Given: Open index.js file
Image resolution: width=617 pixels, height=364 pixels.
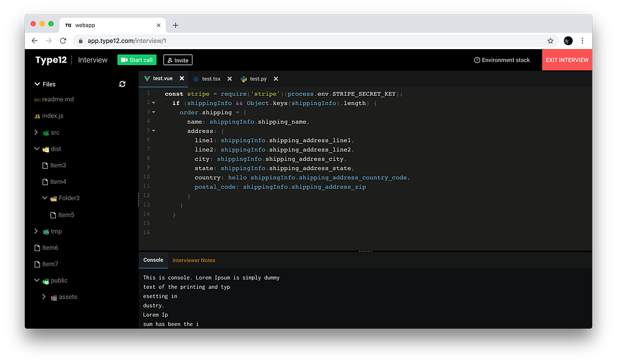Looking at the screenshot, I should point(53,116).
